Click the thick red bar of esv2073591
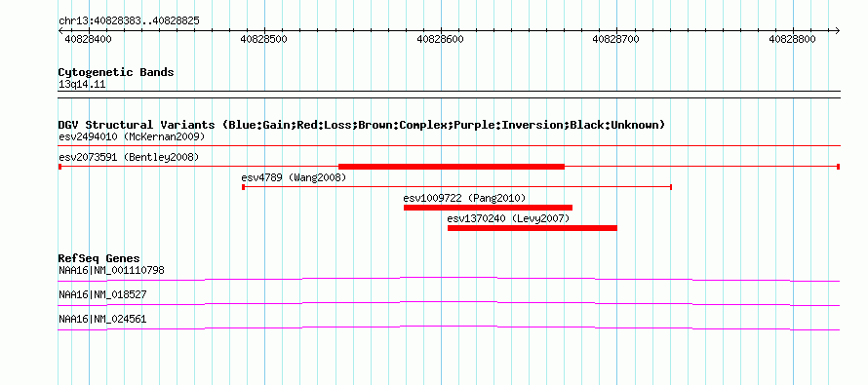 pos(452,167)
